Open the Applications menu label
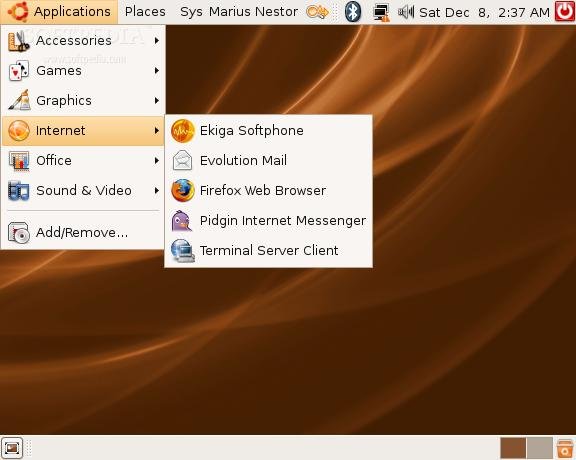The height and width of the screenshot is (460, 576). pos(72,11)
